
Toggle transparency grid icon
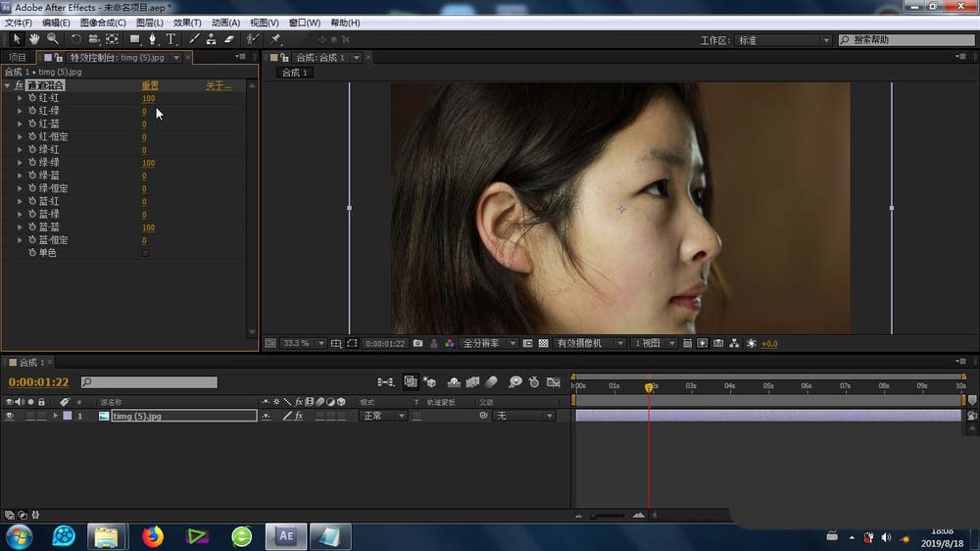[543, 343]
